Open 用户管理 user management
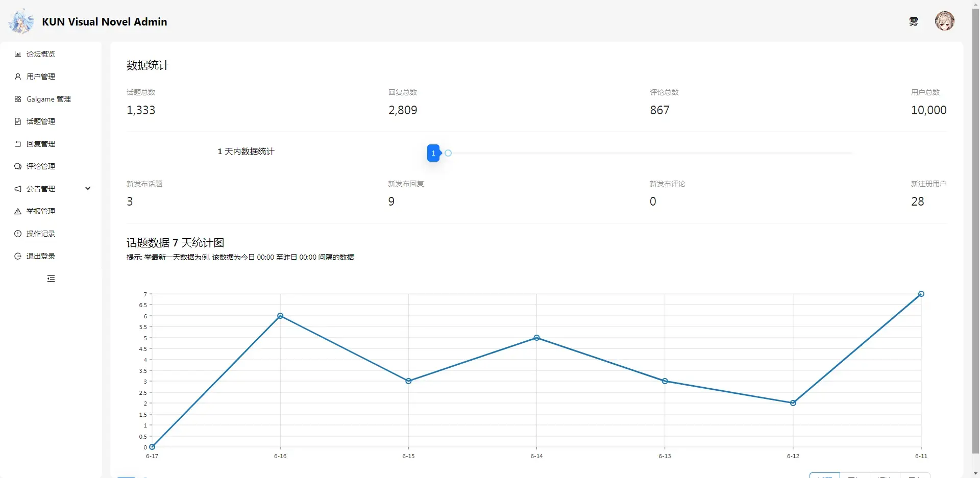The width and height of the screenshot is (980, 478). pos(51,77)
